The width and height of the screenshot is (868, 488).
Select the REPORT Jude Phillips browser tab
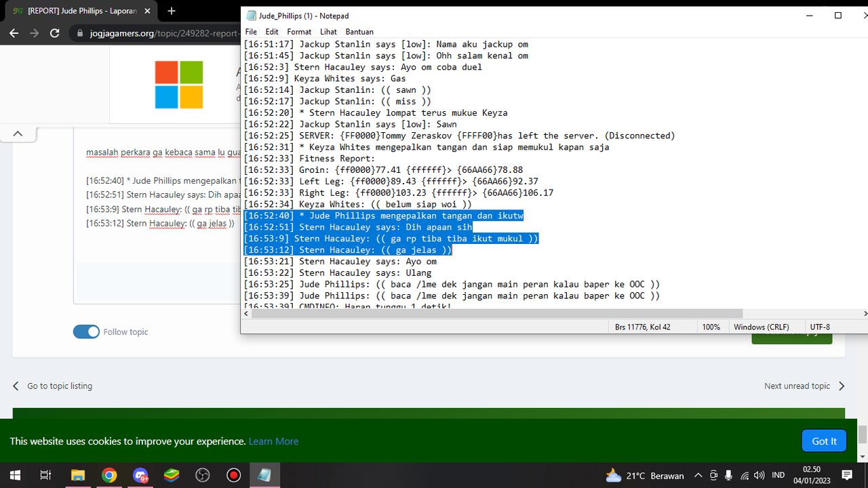81,11
